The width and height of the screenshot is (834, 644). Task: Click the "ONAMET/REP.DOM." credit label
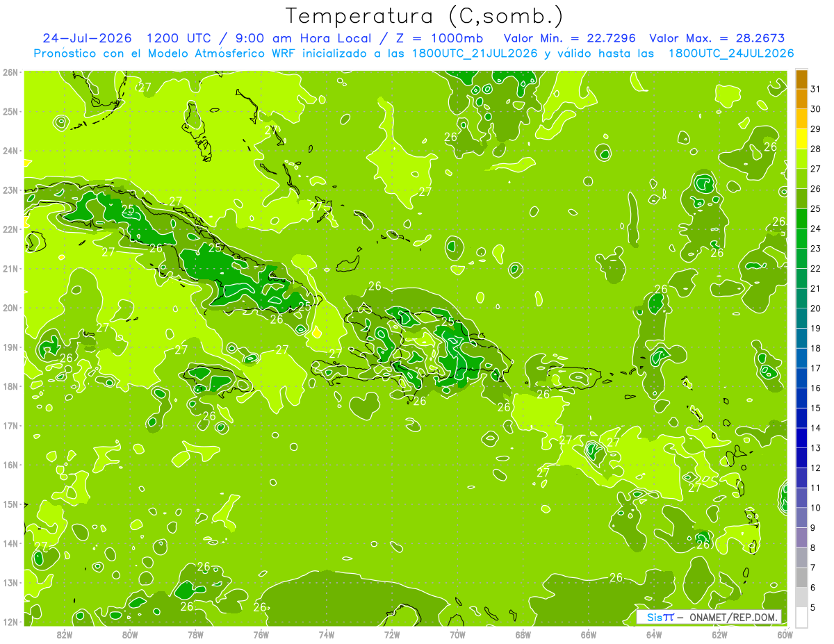point(733,617)
